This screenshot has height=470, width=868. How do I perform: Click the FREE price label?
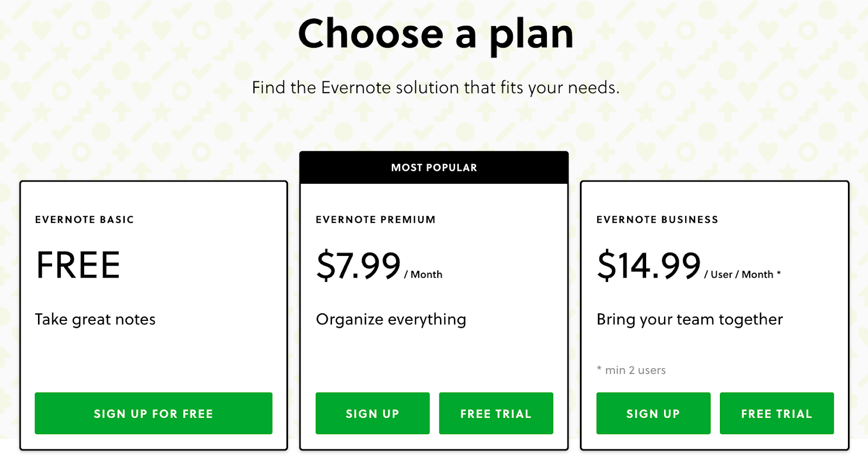pyautogui.click(x=78, y=265)
